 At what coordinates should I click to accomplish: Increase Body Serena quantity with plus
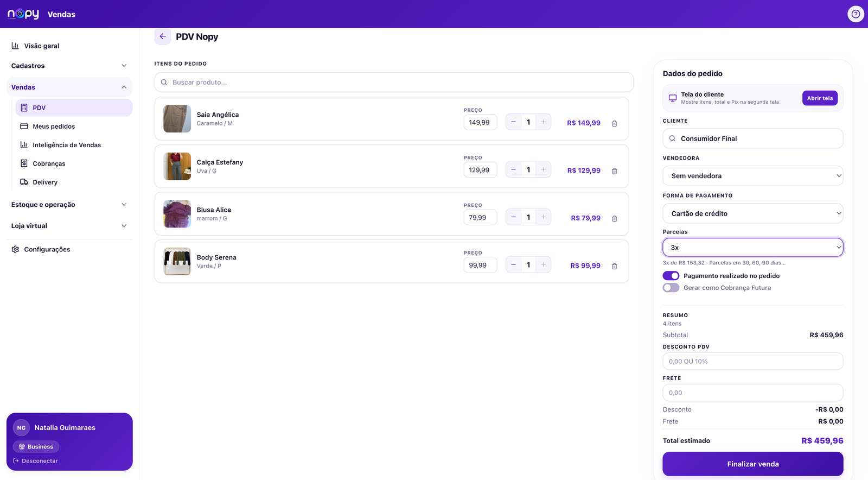[543, 264]
